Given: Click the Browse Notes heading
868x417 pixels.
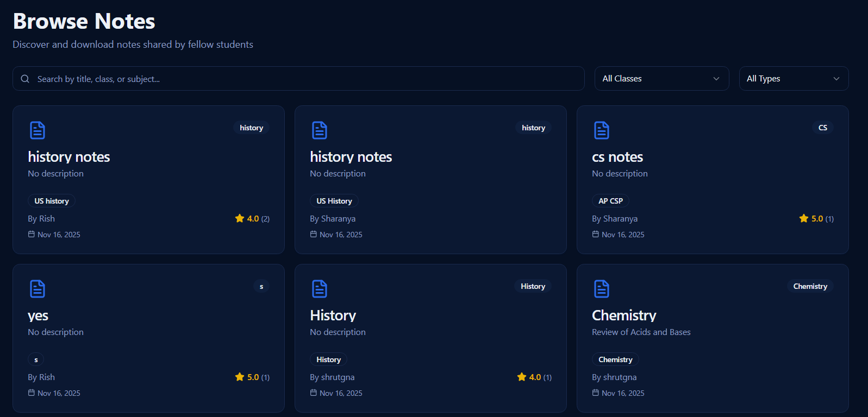Looking at the screenshot, I should point(84,21).
